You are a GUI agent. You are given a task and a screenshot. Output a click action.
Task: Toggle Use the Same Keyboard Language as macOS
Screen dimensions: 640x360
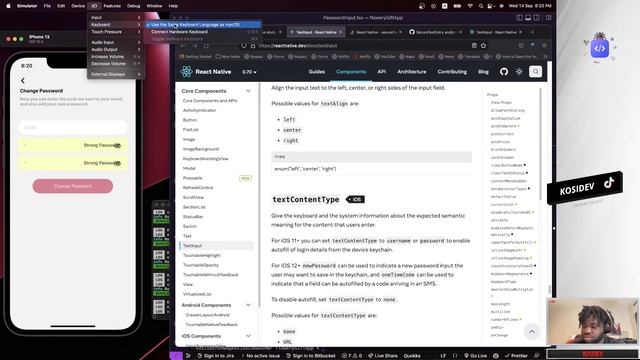click(x=203, y=24)
